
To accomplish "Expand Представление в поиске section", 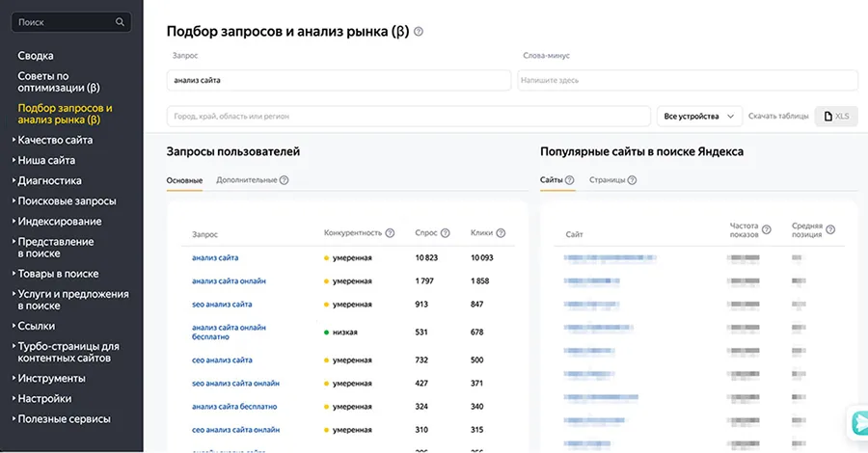I will click(53, 248).
